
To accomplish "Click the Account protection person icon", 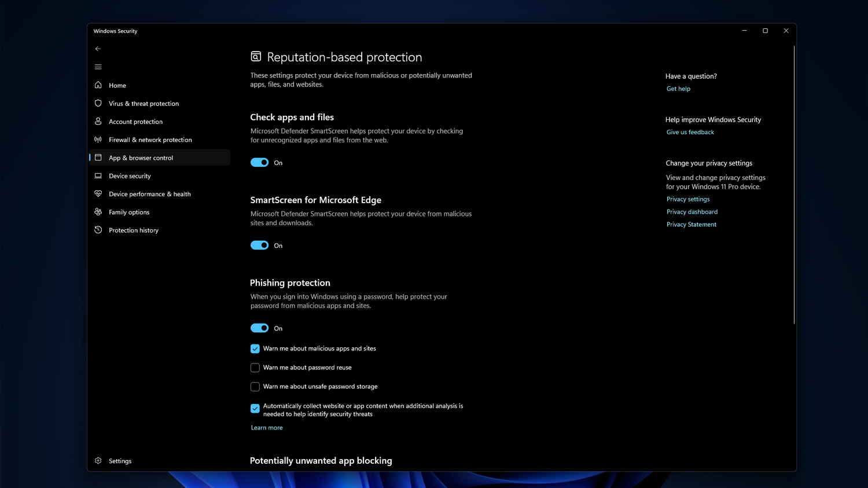I will point(98,122).
